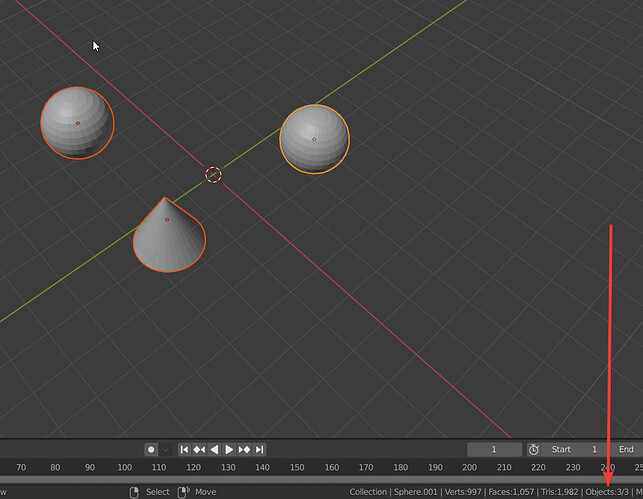
Task: Click the Start frame field
Action: (575, 450)
